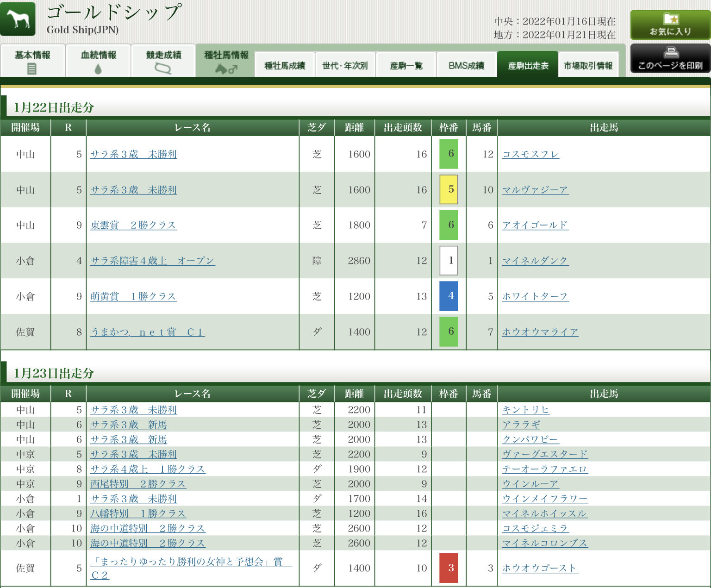This screenshot has width=711, height=588.
Task: Switch to 種牡馬成績 sub-tab
Action: pyautogui.click(x=285, y=64)
